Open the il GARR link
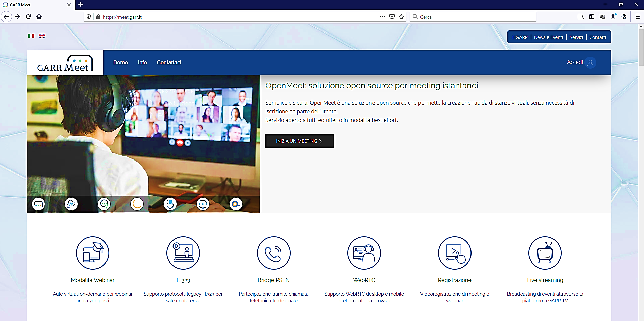The width and height of the screenshot is (644, 321). tap(520, 37)
